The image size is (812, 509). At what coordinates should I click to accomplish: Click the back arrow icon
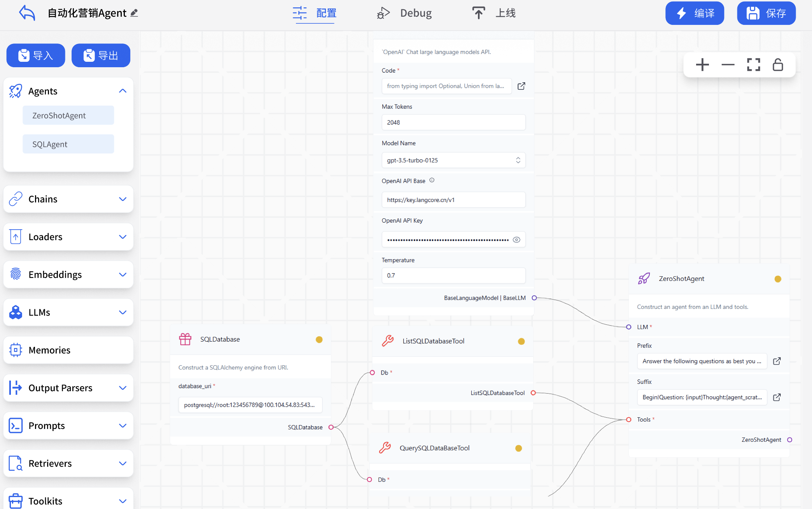[27, 13]
